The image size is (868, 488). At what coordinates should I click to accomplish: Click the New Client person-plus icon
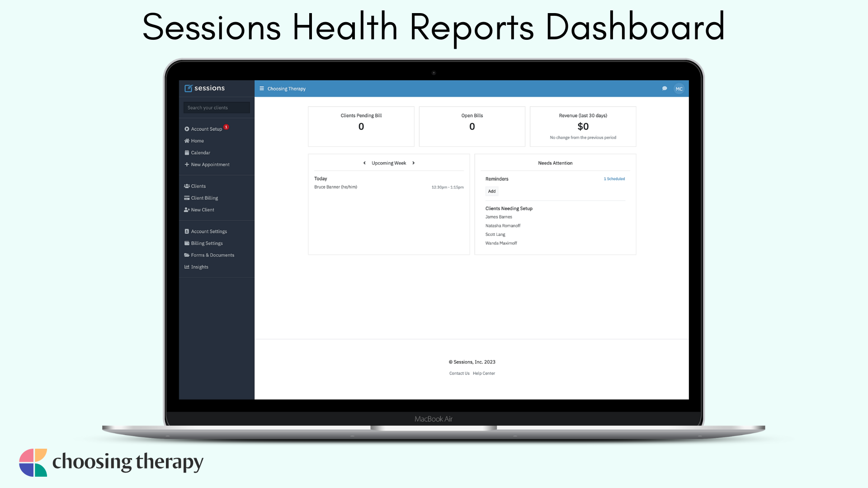[x=187, y=209]
